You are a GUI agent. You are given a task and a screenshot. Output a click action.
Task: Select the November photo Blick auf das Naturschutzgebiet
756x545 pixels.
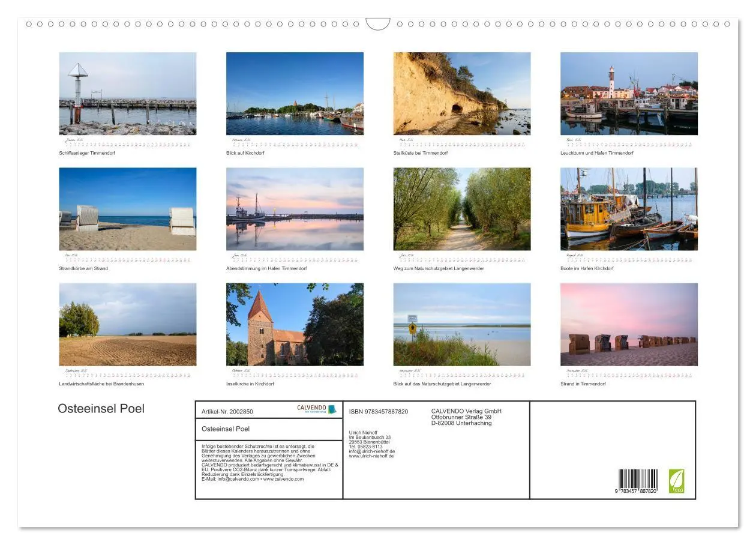[x=462, y=324]
